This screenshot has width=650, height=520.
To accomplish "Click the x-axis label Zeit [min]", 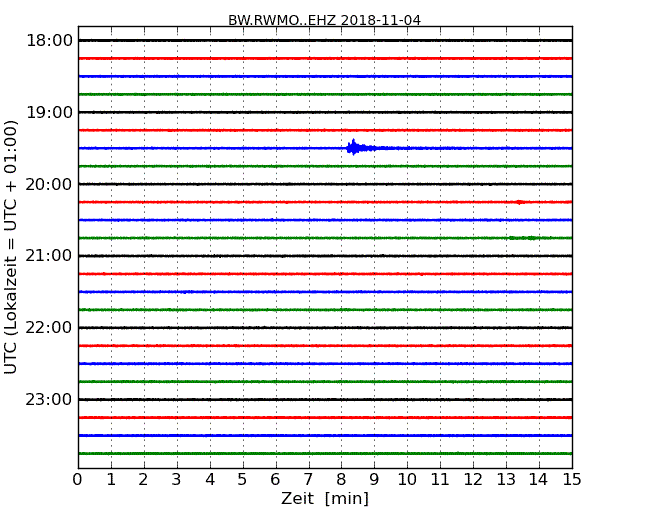I will pyautogui.click(x=325, y=498).
